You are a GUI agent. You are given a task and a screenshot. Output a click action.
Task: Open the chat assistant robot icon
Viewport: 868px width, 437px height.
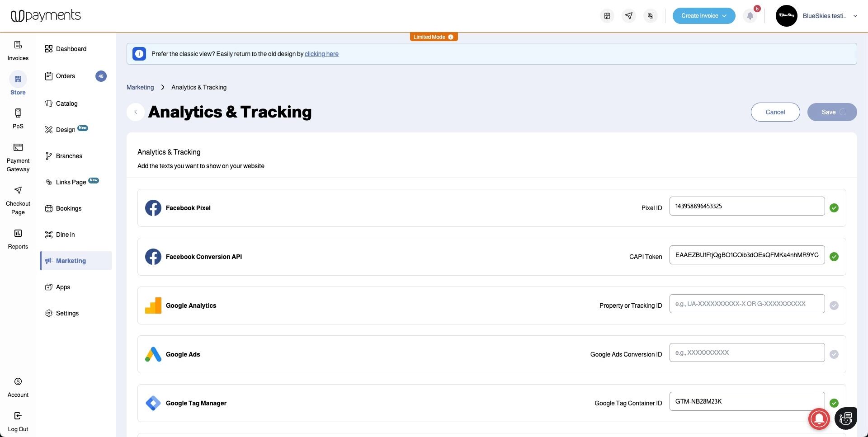[846, 418]
